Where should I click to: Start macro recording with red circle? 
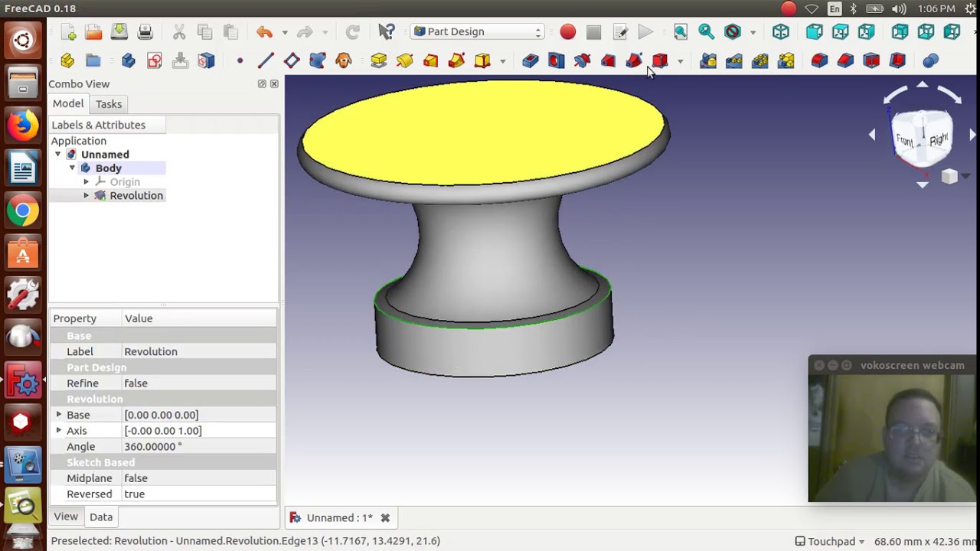coord(567,32)
